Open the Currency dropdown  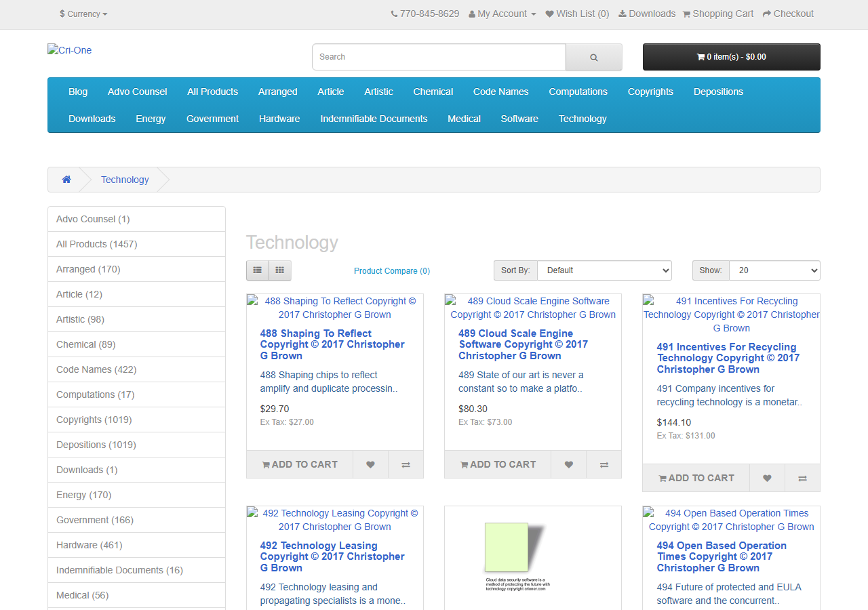point(83,14)
